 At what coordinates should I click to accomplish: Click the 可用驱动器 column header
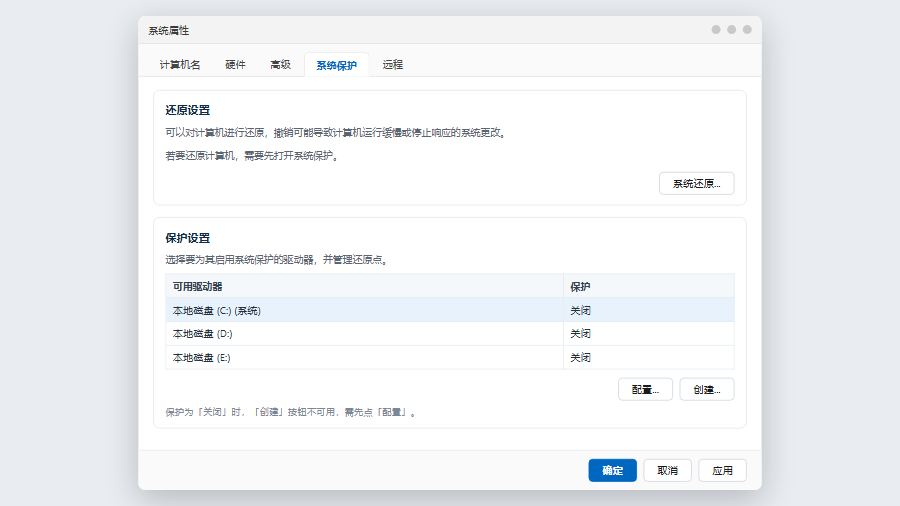(x=364, y=286)
